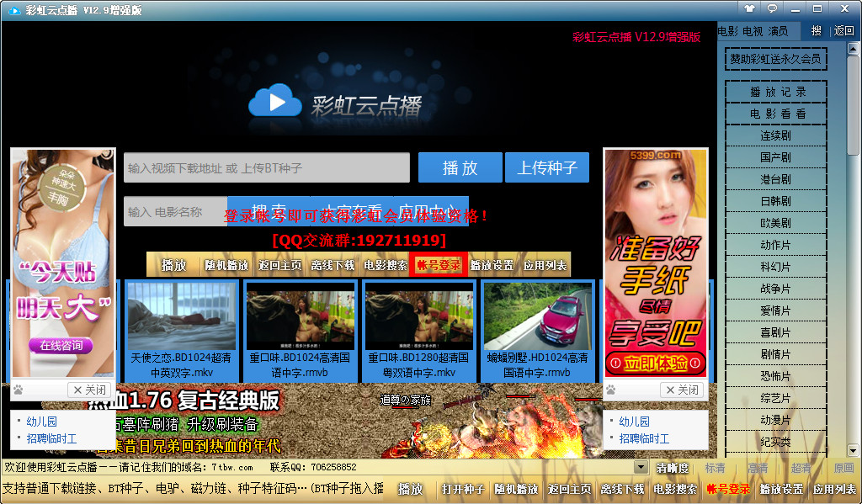The image size is (862, 504).
Task: Select 综艺片 category in sidebar
Action: click(775, 399)
